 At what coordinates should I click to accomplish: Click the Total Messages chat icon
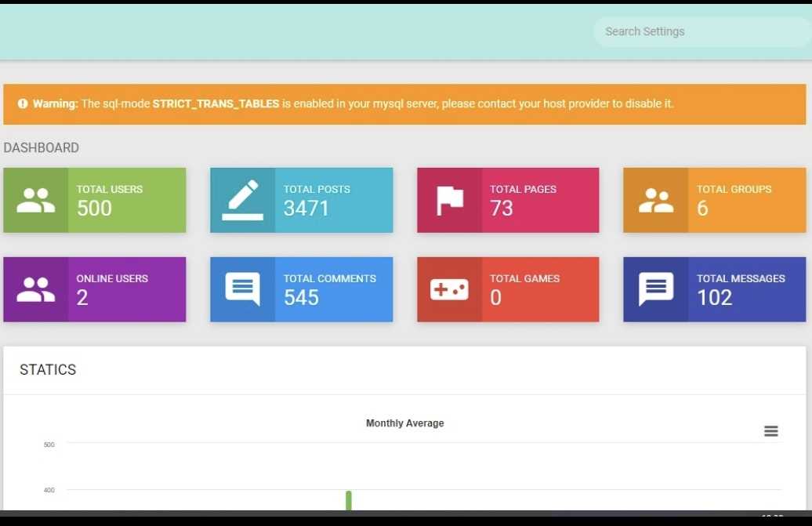point(655,289)
